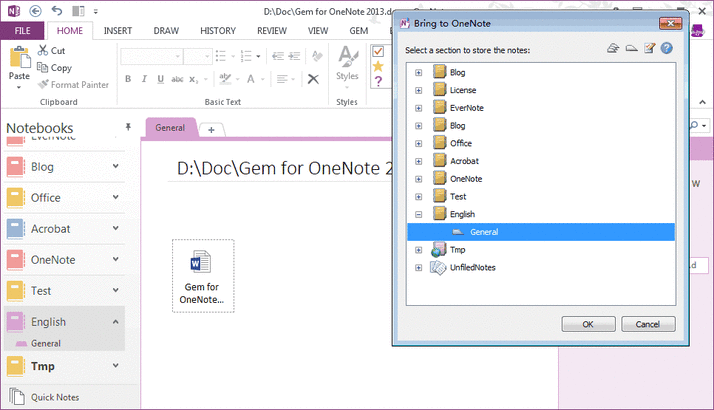Toggle Dock to Desktop view icon

click(x=78, y=10)
